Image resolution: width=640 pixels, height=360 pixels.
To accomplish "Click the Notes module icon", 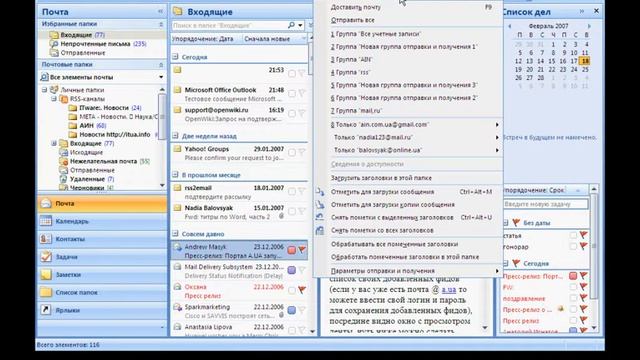I will [46, 275].
